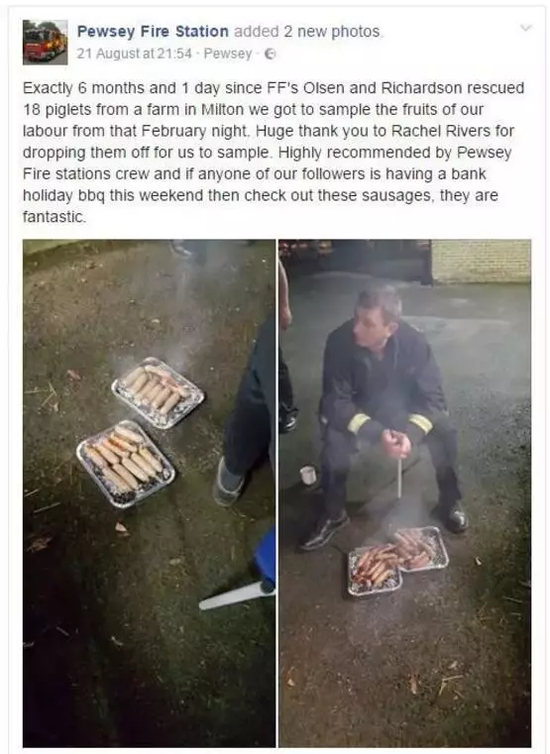Click the cooked sausage trays in the right photo
Screen dimensions: 550x754
398,561
